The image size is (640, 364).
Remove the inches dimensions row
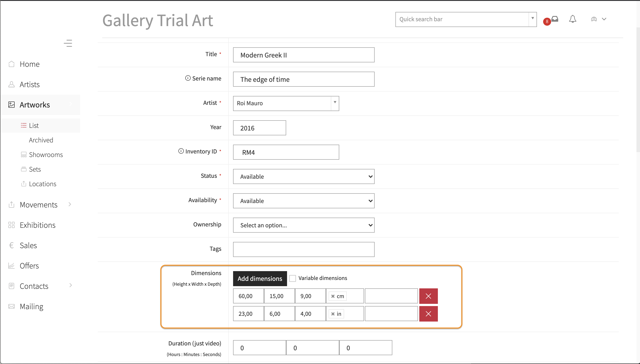[x=428, y=314]
